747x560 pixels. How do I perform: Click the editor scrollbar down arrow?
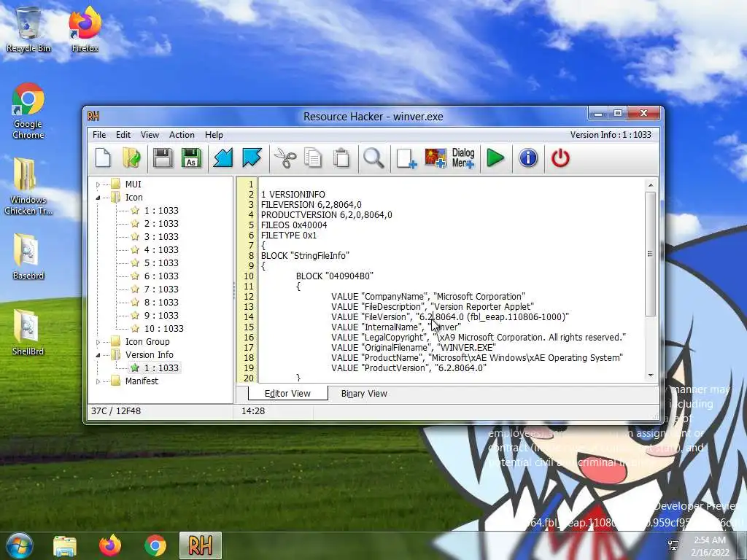pos(651,376)
